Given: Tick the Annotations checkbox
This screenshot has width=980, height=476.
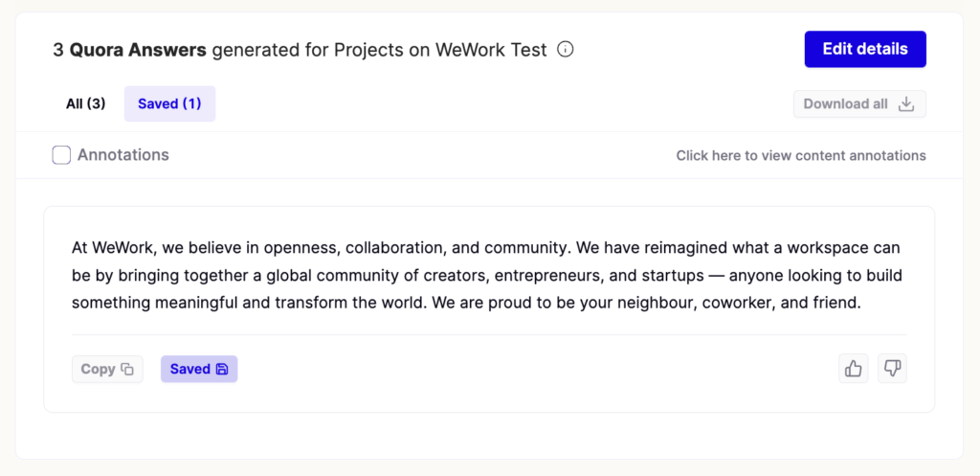Looking at the screenshot, I should (x=61, y=155).
